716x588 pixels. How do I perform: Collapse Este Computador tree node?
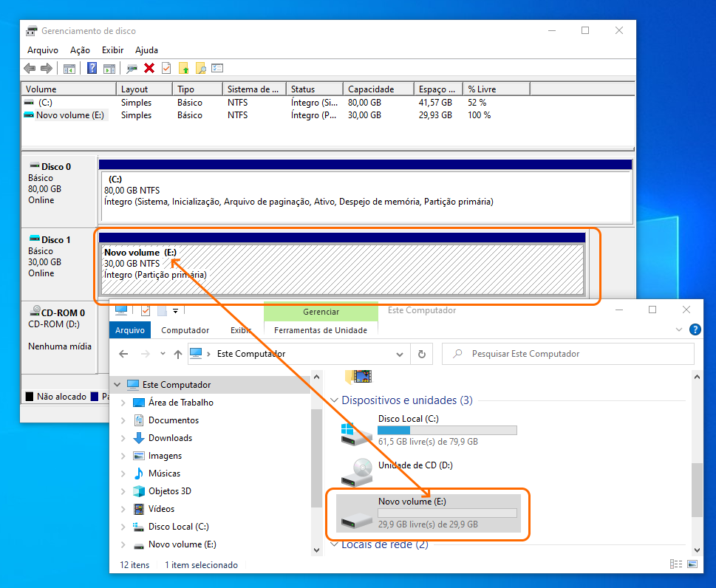click(117, 385)
